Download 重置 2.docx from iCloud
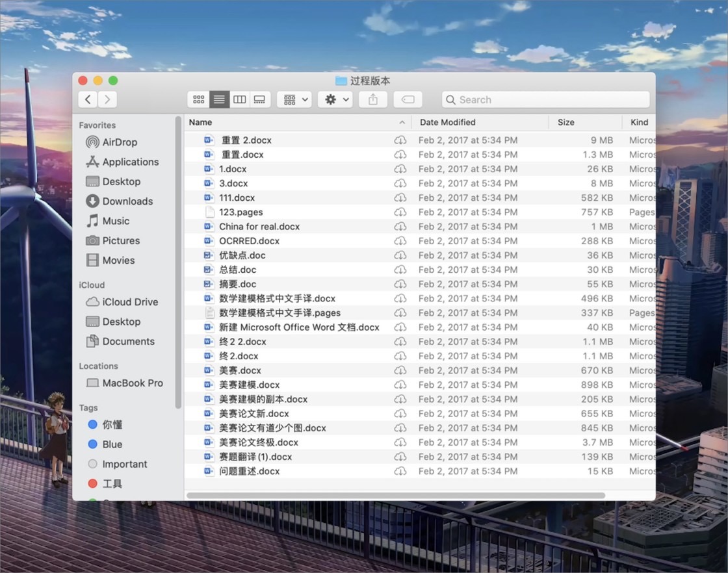The width and height of the screenshot is (728, 573). pyautogui.click(x=400, y=140)
